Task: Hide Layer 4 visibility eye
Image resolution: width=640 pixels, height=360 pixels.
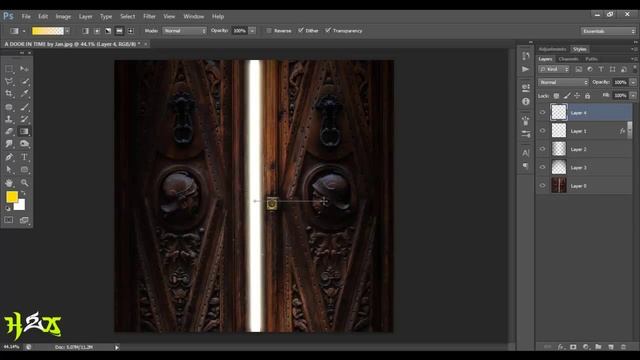Action: pyautogui.click(x=542, y=113)
